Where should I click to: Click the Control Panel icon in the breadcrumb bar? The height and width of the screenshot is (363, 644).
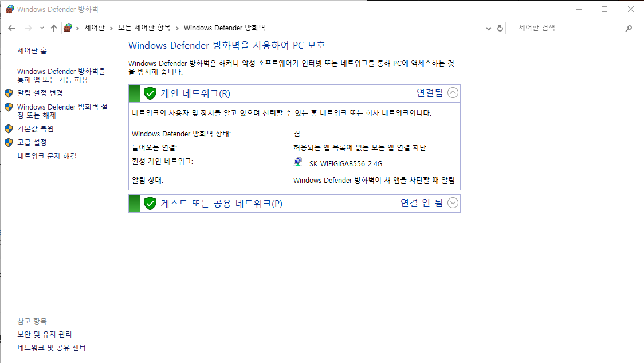point(68,28)
